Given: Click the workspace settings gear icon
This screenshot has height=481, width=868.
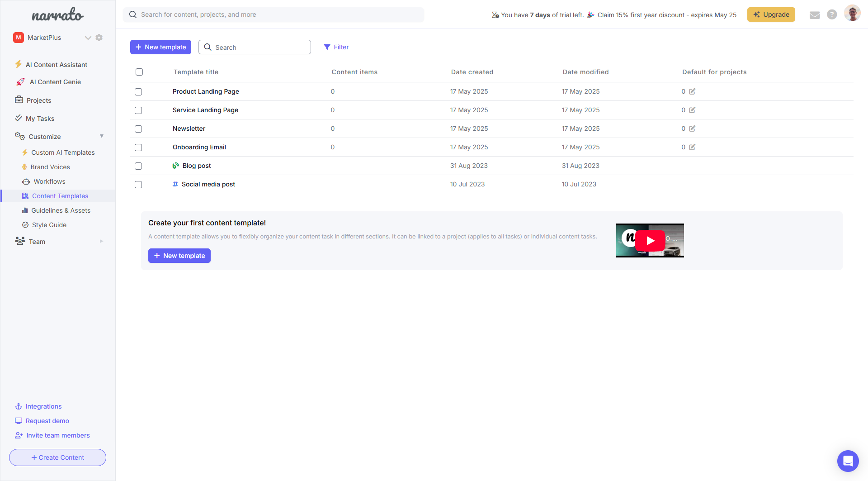Looking at the screenshot, I should 99,38.
